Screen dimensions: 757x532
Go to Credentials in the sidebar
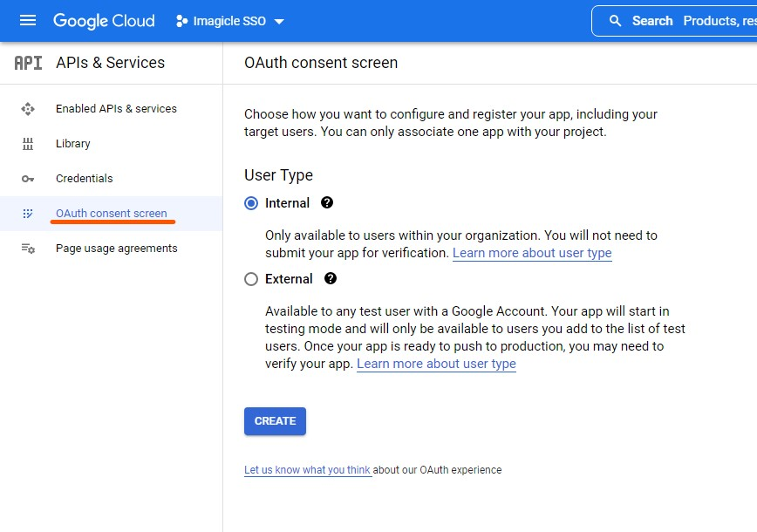point(85,179)
